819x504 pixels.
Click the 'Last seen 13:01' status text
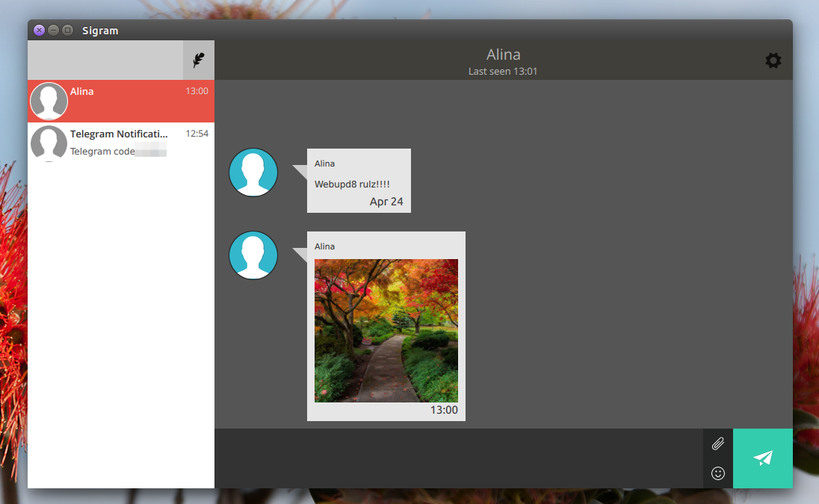coord(502,72)
